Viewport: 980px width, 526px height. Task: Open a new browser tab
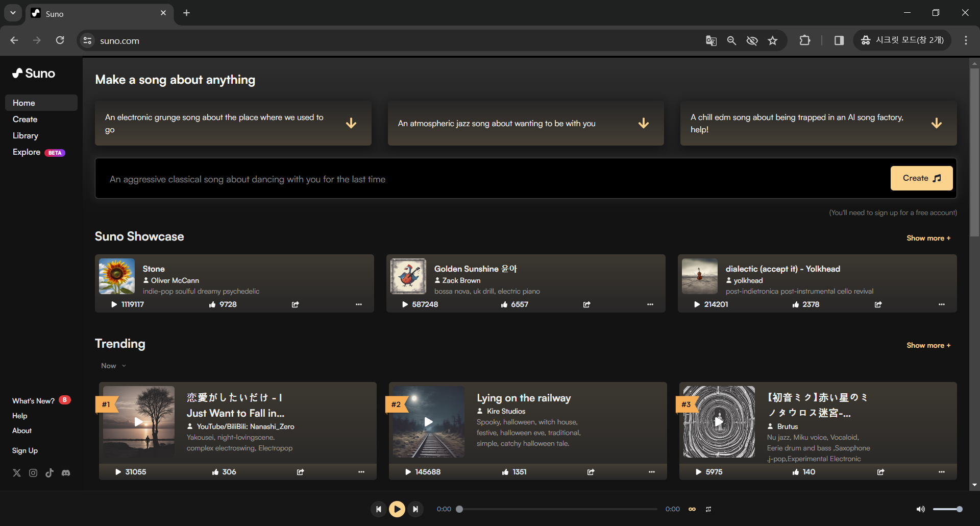(187, 13)
